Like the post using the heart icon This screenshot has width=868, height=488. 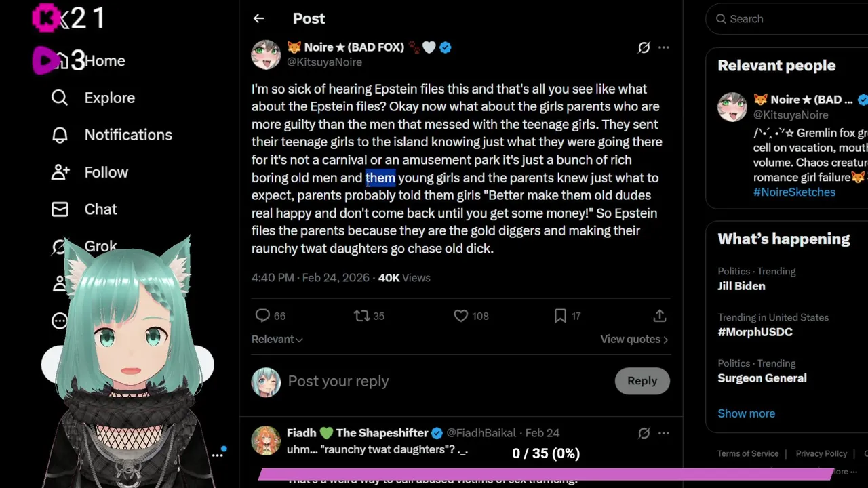(x=461, y=316)
